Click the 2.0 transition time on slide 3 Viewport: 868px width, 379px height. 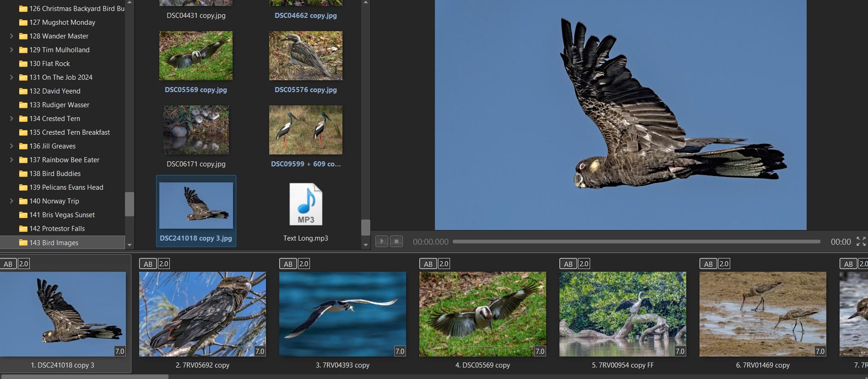coord(304,264)
